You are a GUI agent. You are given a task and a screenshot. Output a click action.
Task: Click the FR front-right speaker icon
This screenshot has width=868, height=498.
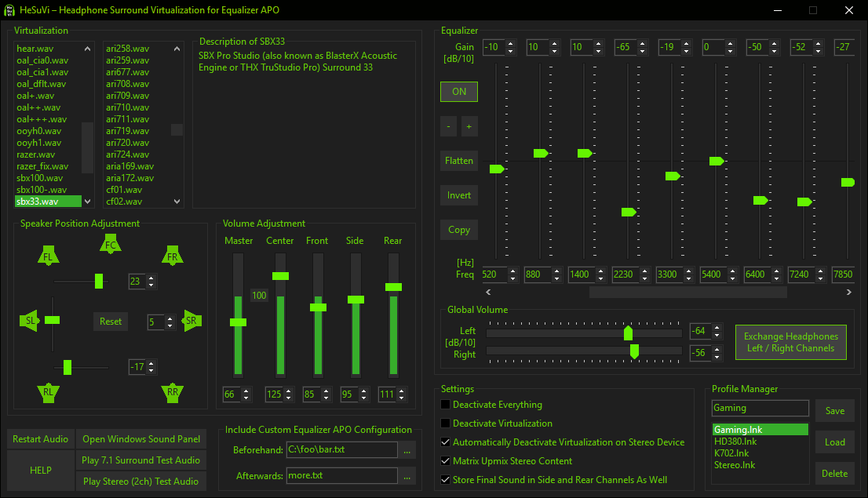pos(173,256)
